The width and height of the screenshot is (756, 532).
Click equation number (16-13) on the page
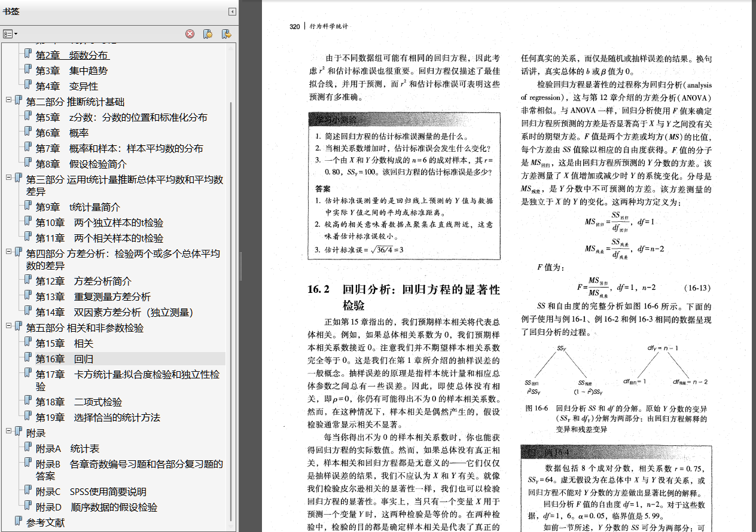pos(697,288)
